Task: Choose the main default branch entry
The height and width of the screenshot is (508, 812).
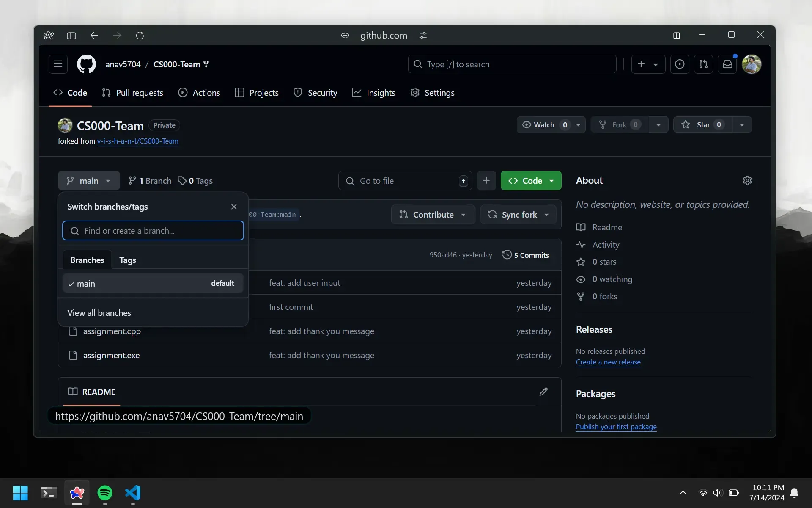Action: [153, 283]
